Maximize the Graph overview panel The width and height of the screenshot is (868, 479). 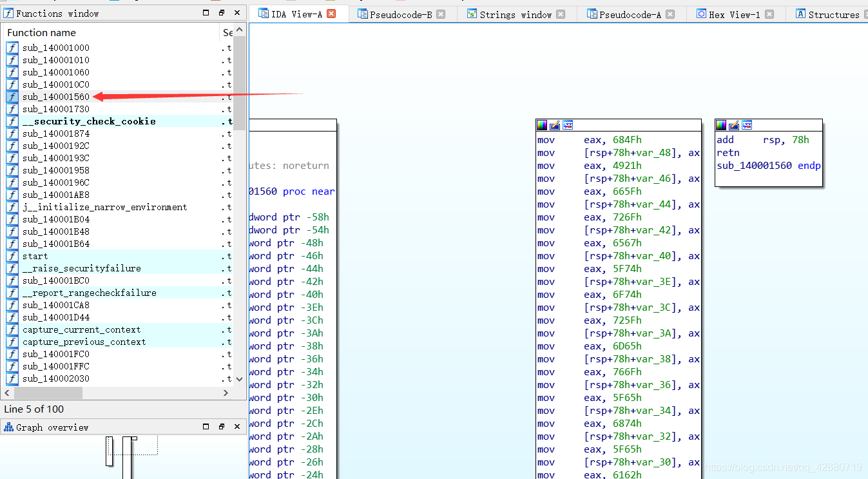coord(206,427)
